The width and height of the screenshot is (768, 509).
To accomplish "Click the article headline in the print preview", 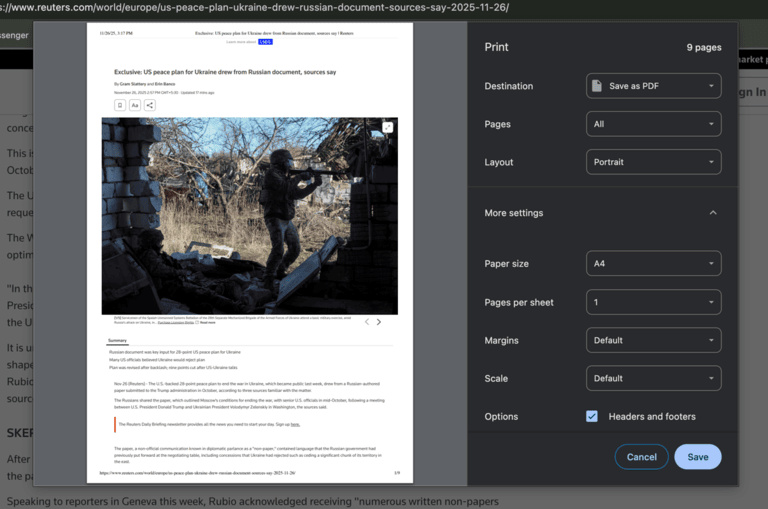I will (225, 72).
